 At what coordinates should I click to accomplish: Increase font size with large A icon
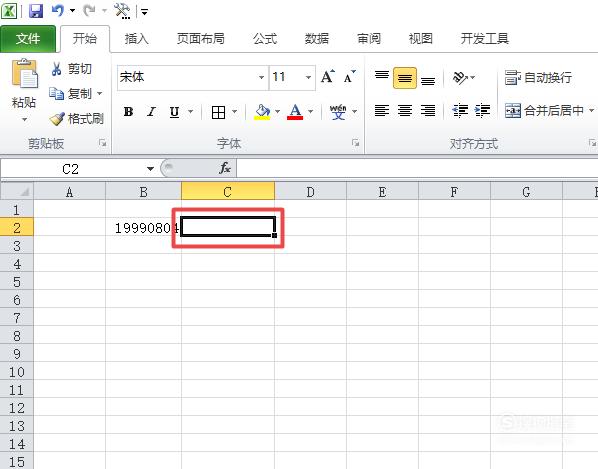tap(328, 77)
